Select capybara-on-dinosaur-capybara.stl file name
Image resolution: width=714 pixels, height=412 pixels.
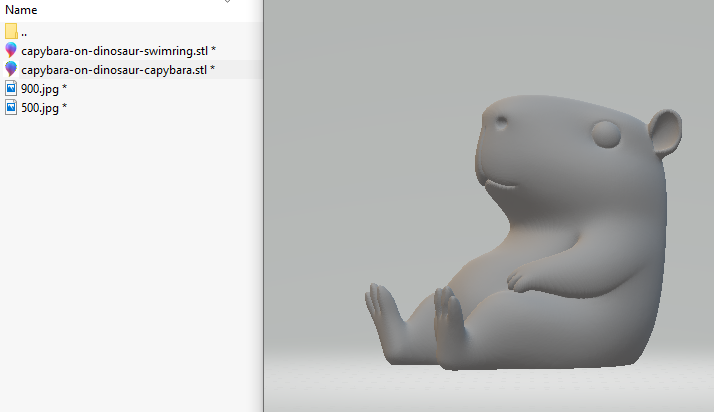click(x=113, y=70)
